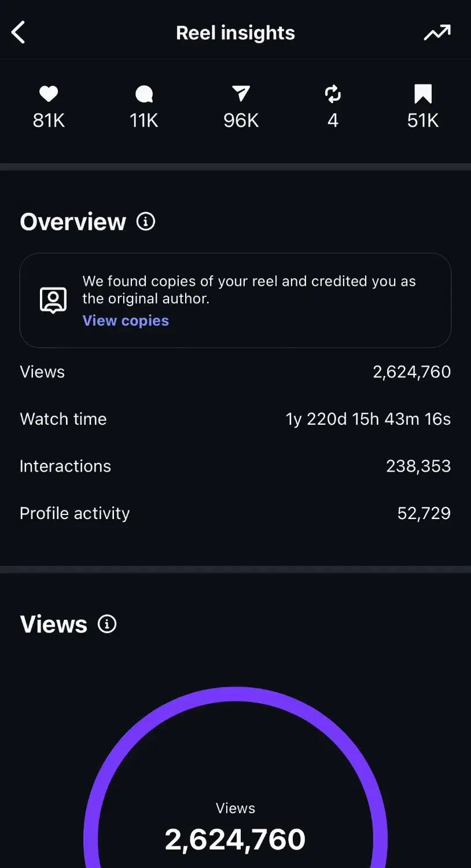Tap the 51K saves count
The width and height of the screenshot is (471, 868).
pyautogui.click(x=423, y=120)
